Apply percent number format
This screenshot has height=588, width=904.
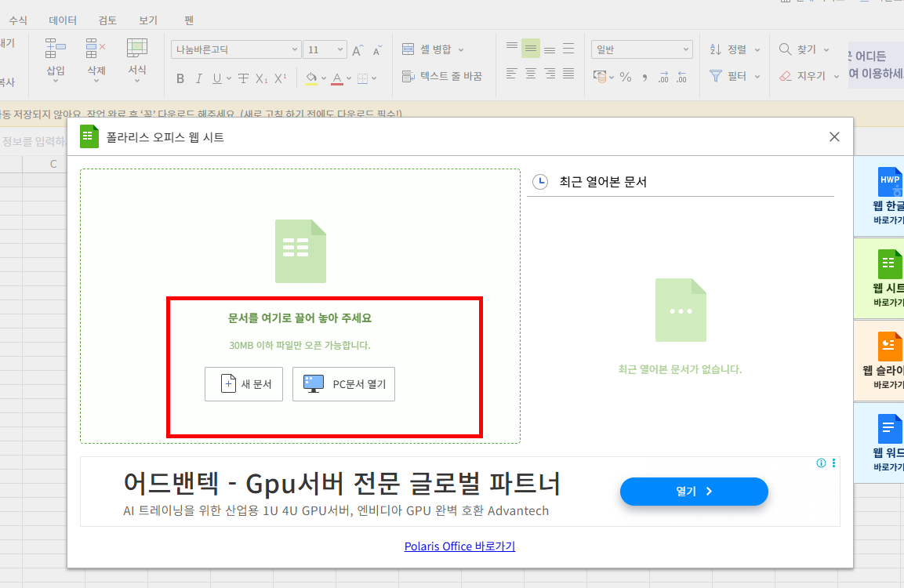coord(625,75)
